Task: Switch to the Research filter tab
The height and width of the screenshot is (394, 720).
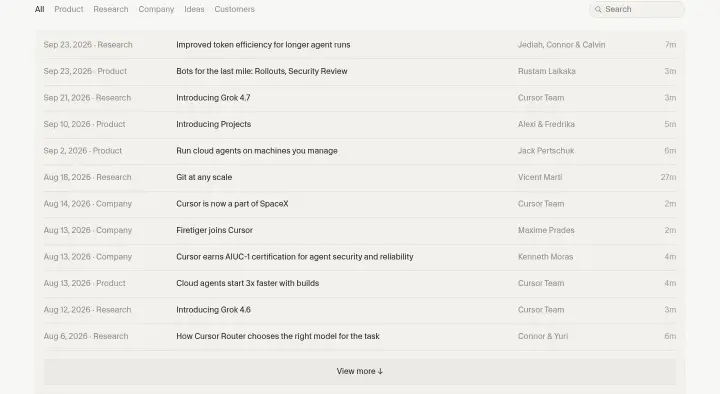Action: click(x=111, y=9)
